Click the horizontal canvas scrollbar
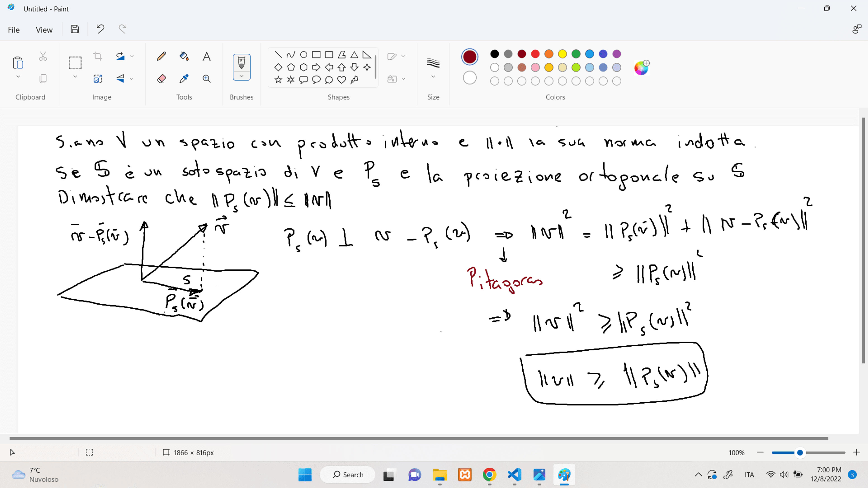 coord(418,438)
